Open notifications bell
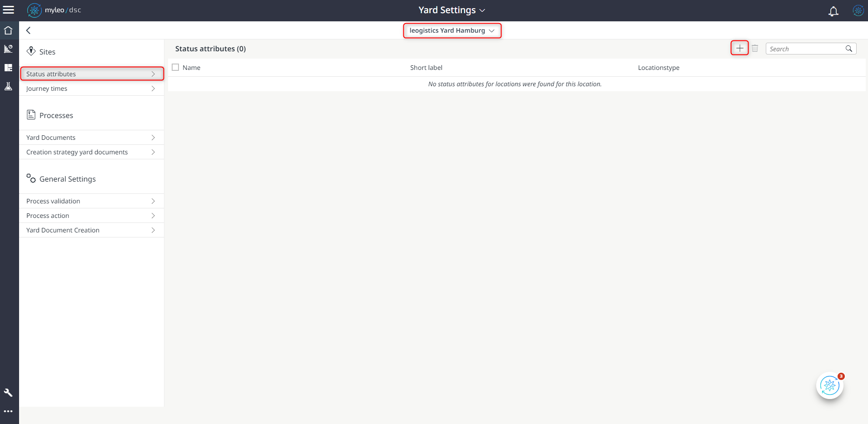The height and width of the screenshot is (424, 868). coord(833,11)
